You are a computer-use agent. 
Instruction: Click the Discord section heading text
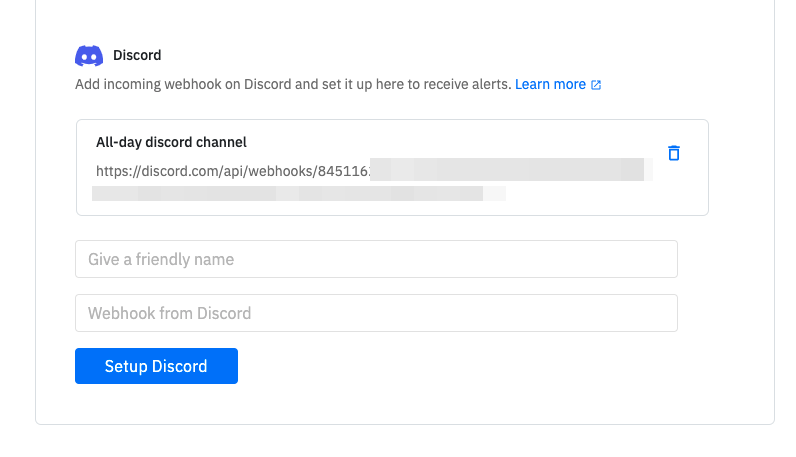(x=137, y=55)
